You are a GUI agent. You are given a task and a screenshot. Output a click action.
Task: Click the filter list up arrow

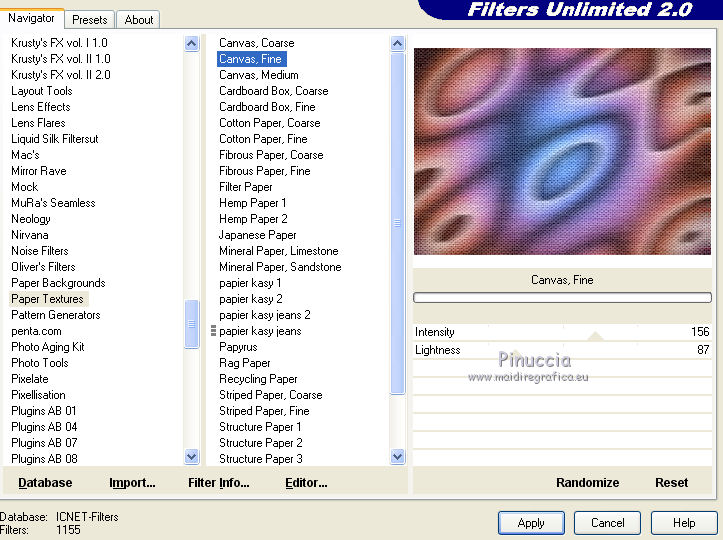[x=397, y=44]
